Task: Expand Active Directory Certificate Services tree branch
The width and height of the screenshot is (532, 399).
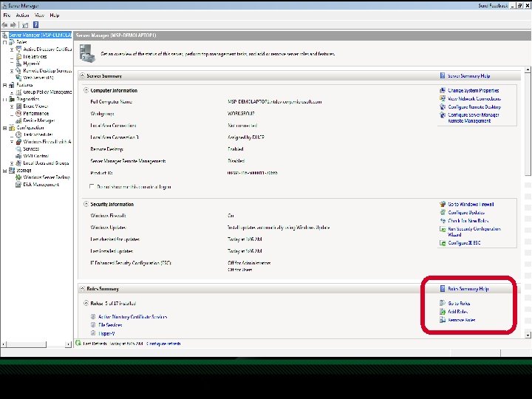Action: (x=12, y=50)
